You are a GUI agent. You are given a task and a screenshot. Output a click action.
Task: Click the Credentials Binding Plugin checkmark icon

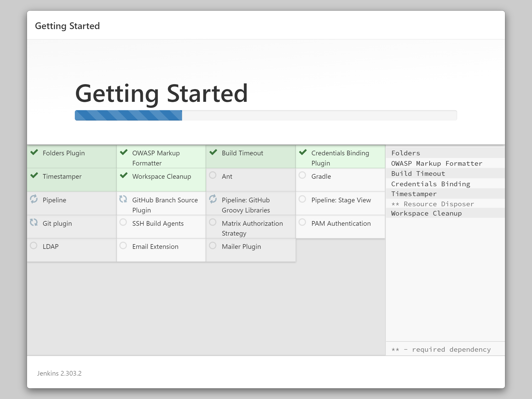click(303, 152)
